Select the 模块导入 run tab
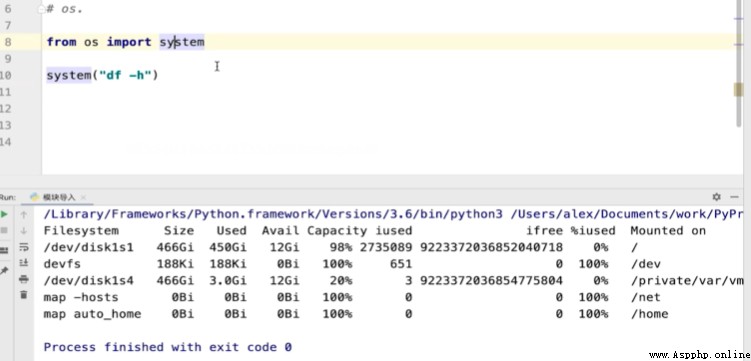751x361 pixels. point(57,197)
